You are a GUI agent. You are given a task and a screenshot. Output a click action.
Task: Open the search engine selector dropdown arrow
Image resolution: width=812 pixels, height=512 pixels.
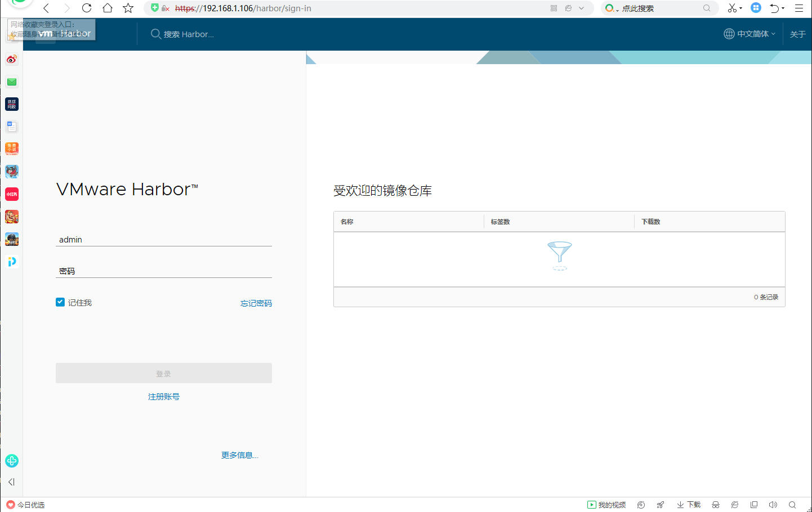point(617,10)
